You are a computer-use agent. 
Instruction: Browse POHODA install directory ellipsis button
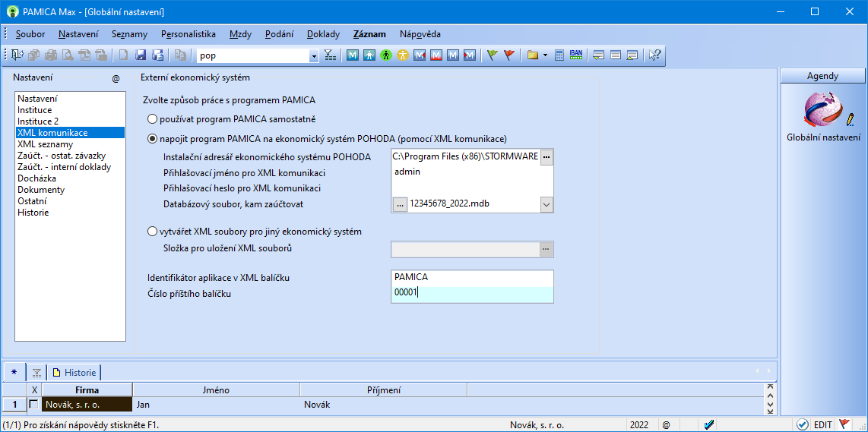point(546,157)
